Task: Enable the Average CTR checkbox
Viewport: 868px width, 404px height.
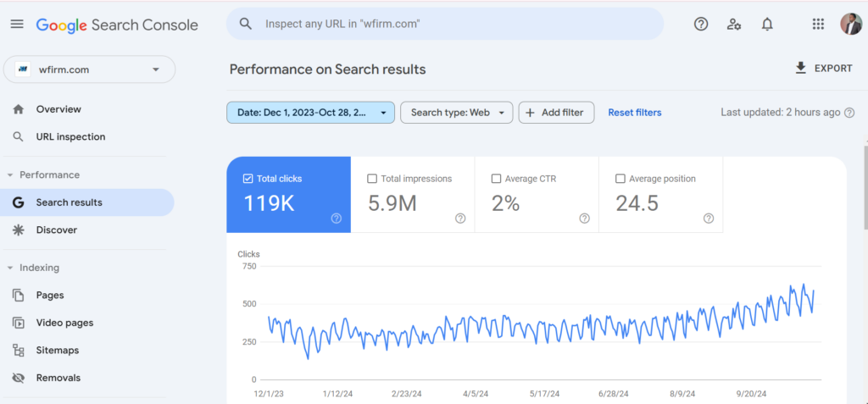Action: 496,179
